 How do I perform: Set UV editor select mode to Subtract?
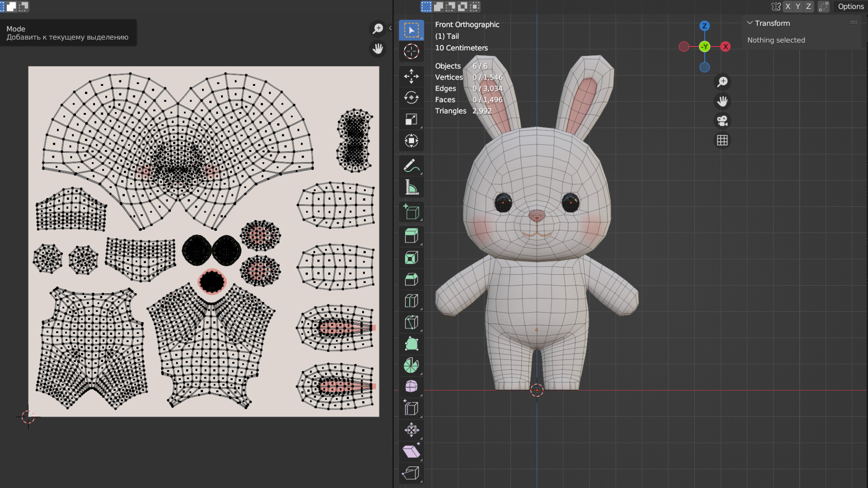[24, 6]
